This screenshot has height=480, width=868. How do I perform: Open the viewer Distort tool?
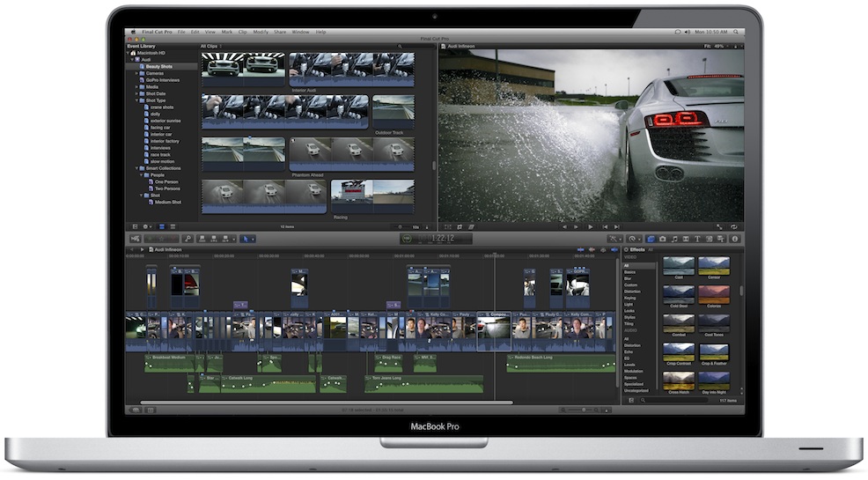pos(472,227)
